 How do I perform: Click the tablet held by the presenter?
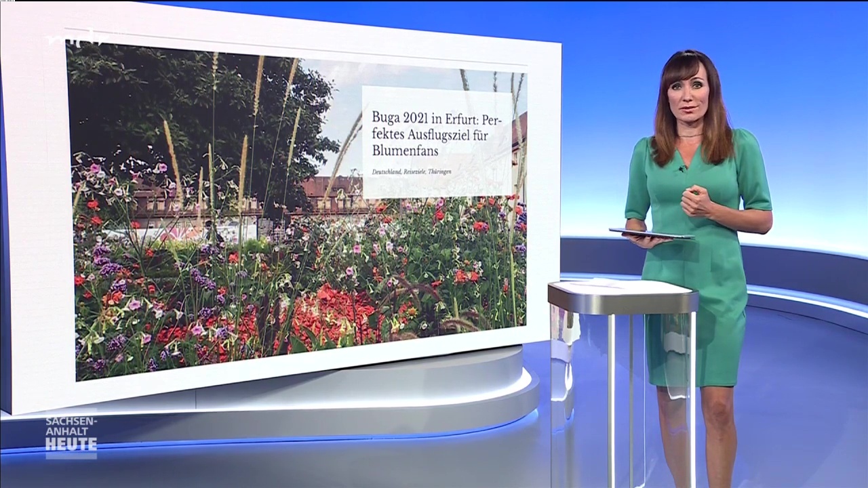click(x=651, y=234)
